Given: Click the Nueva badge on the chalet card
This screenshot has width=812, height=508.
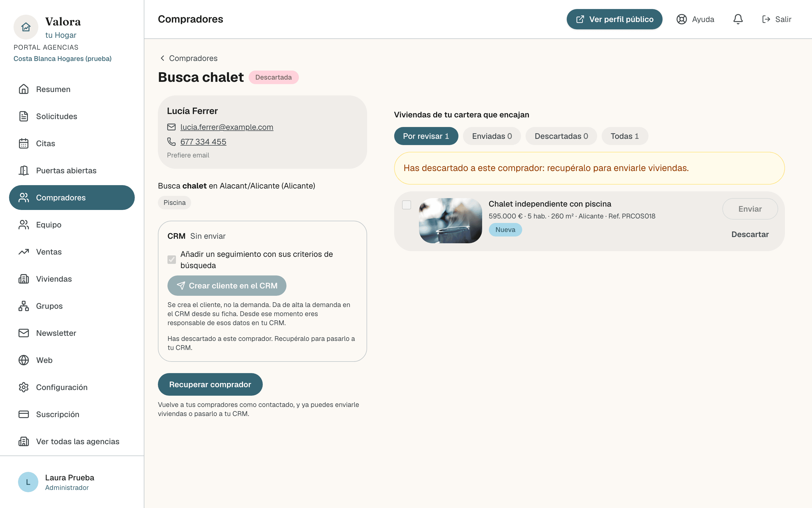Looking at the screenshot, I should click(505, 230).
